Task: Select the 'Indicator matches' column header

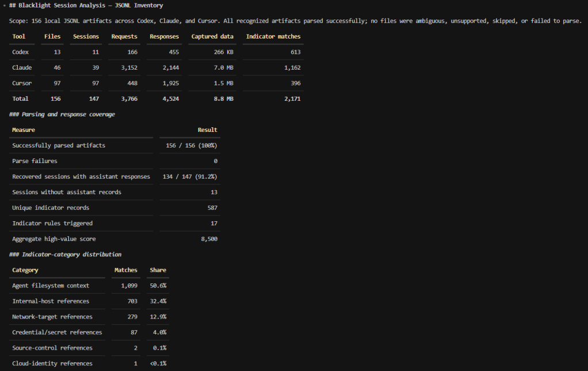Action: pos(273,36)
